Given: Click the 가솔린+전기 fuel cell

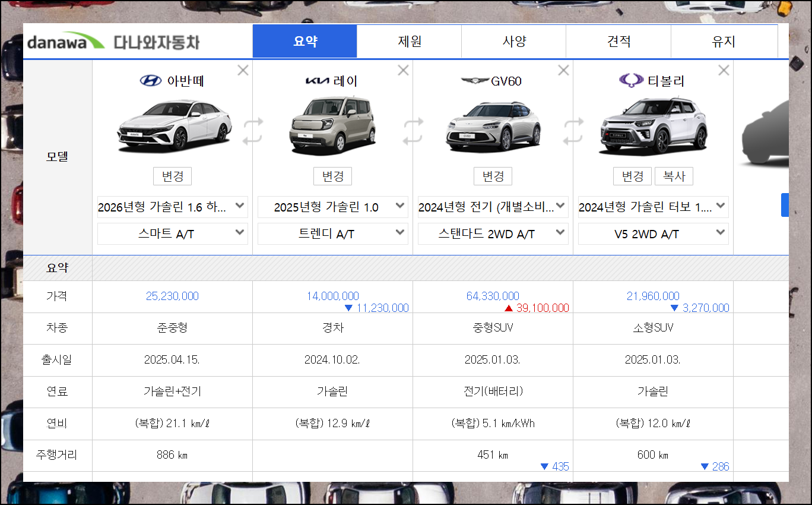Looking at the screenshot, I should (x=173, y=392).
